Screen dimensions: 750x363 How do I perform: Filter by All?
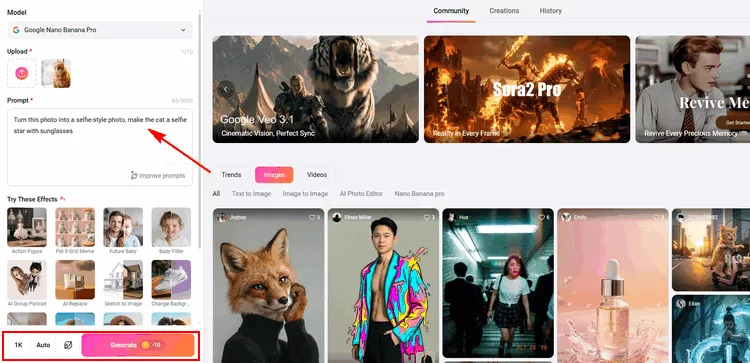coord(216,194)
